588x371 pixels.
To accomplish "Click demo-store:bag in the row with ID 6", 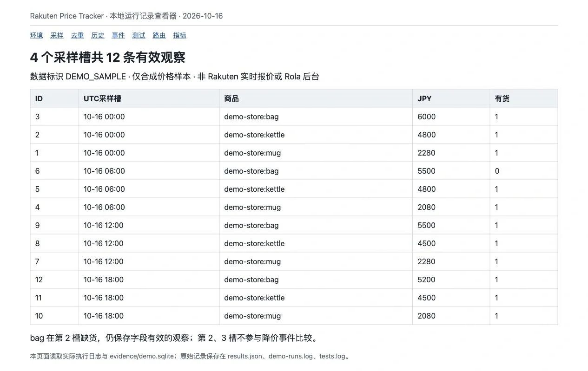I will point(251,171).
